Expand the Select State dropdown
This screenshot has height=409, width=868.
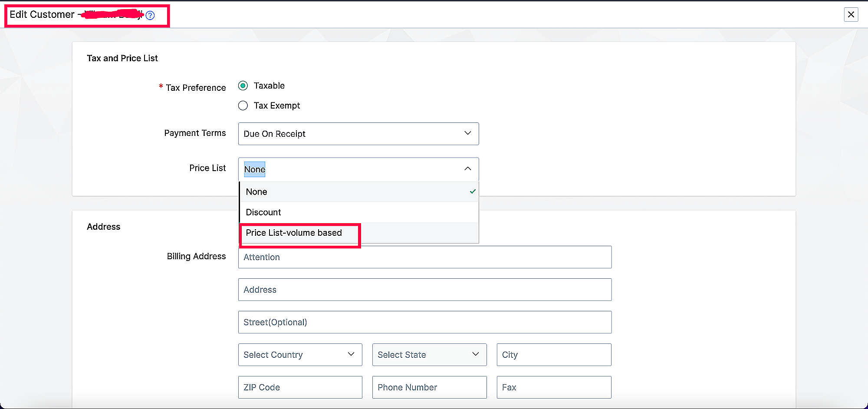click(429, 355)
